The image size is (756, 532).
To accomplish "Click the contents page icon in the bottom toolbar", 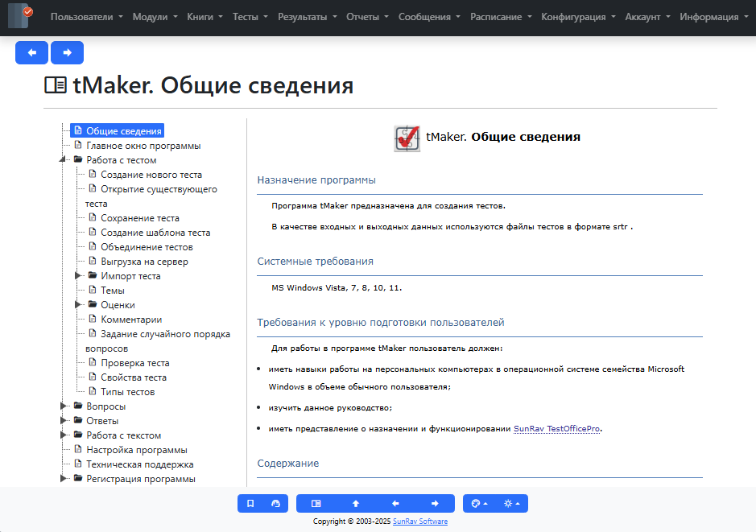I will pos(316,503).
